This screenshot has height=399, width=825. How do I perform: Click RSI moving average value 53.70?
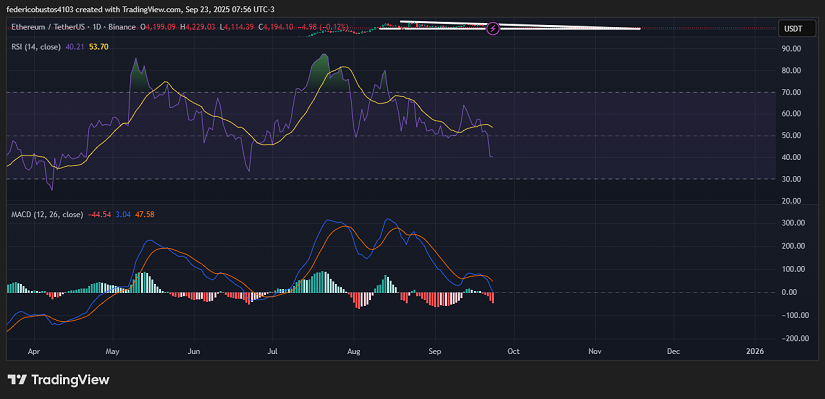click(x=99, y=47)
